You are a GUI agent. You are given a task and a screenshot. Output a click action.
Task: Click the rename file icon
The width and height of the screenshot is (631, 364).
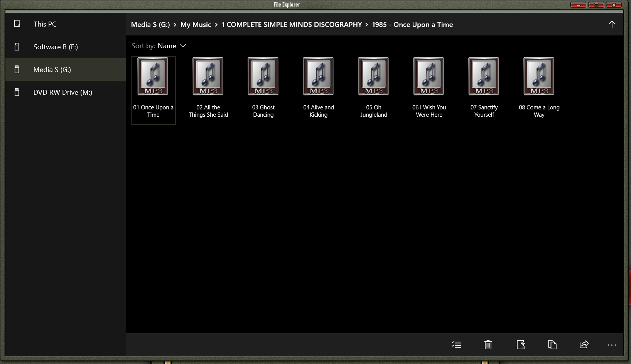pyautogui.click(x=521, y=344)
